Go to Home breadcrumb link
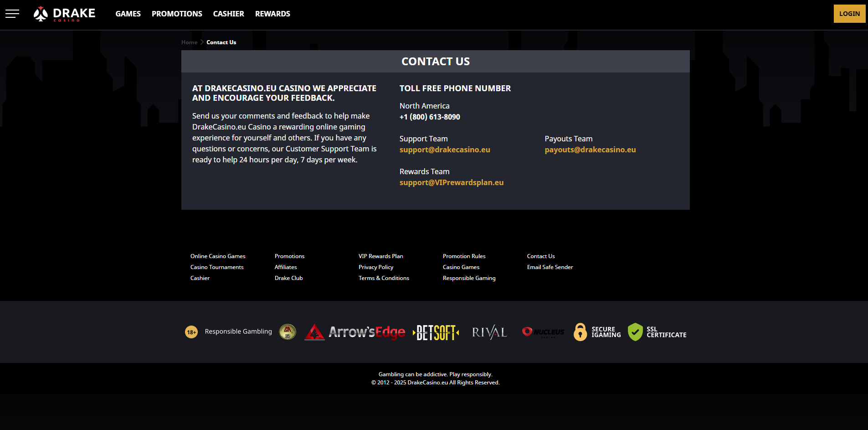Viewport: 868px width, 430px height. click(189, 42)
